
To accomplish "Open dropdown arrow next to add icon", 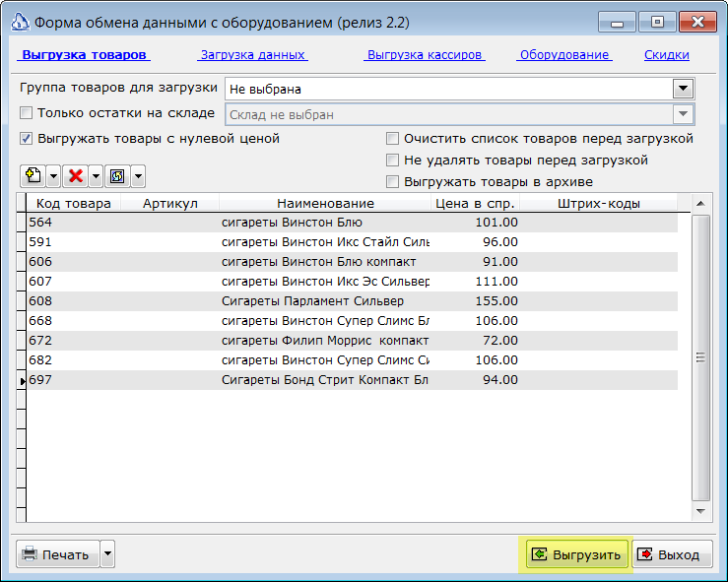I will pyautogui.click(x=53, y=176).
